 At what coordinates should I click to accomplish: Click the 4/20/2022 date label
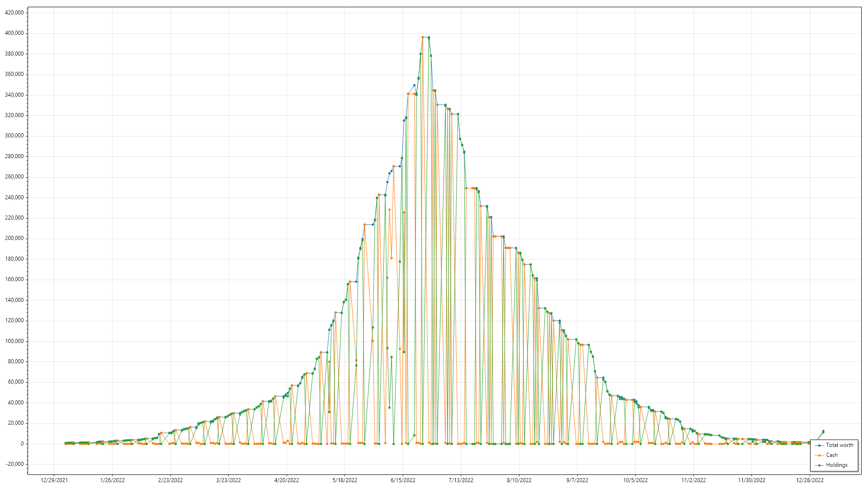tap(287, 480)
